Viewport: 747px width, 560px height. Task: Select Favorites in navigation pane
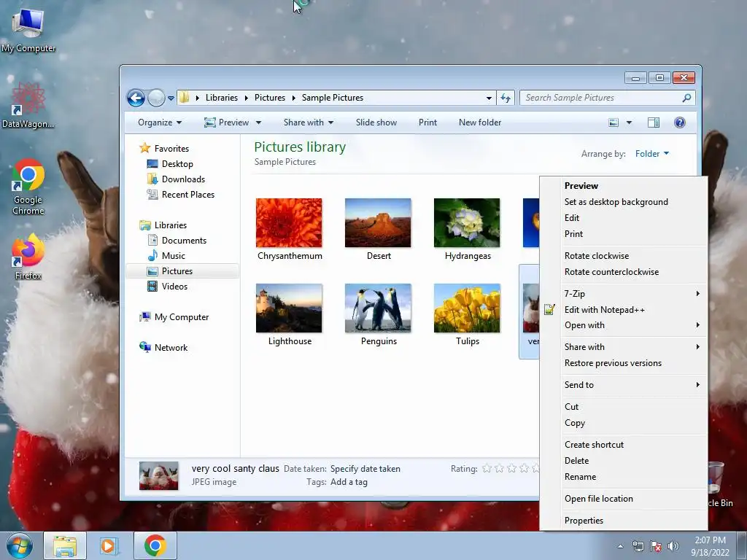[x=171, y=149]
